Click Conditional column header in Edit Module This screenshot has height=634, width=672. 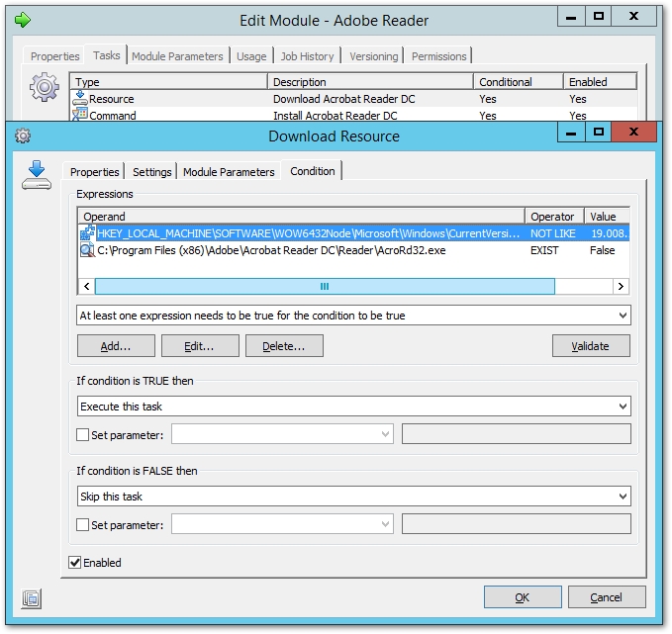[519, 81]
